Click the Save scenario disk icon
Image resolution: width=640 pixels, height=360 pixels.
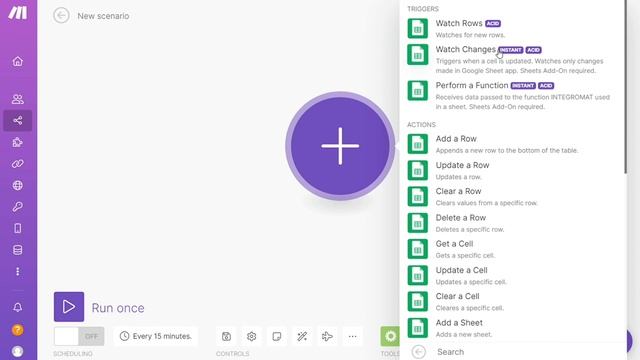coord(226,336)
